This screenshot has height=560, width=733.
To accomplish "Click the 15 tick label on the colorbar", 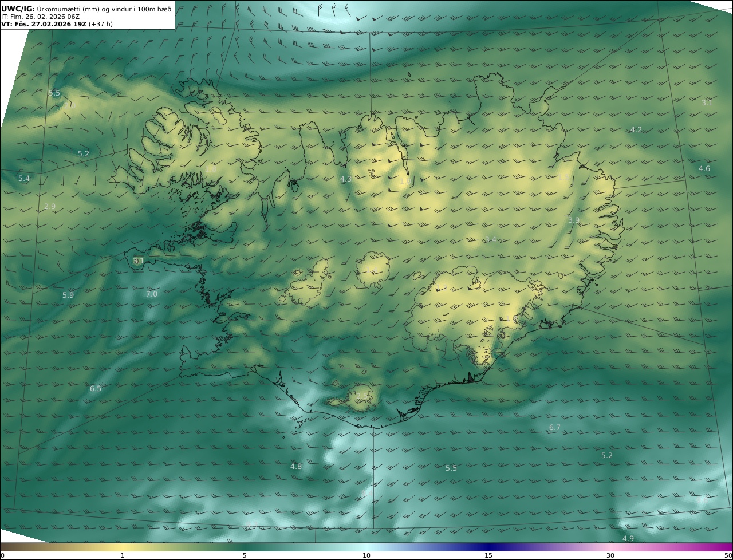I will pyautogui.click(x=488, y=555).
